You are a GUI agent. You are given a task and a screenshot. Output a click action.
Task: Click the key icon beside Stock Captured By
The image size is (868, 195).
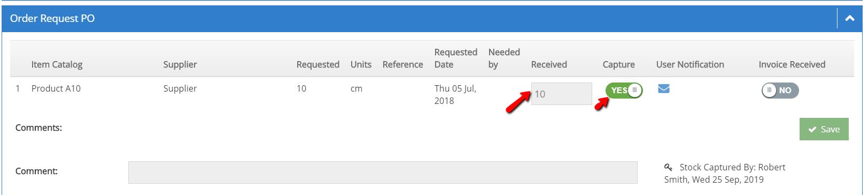(668, 168)
